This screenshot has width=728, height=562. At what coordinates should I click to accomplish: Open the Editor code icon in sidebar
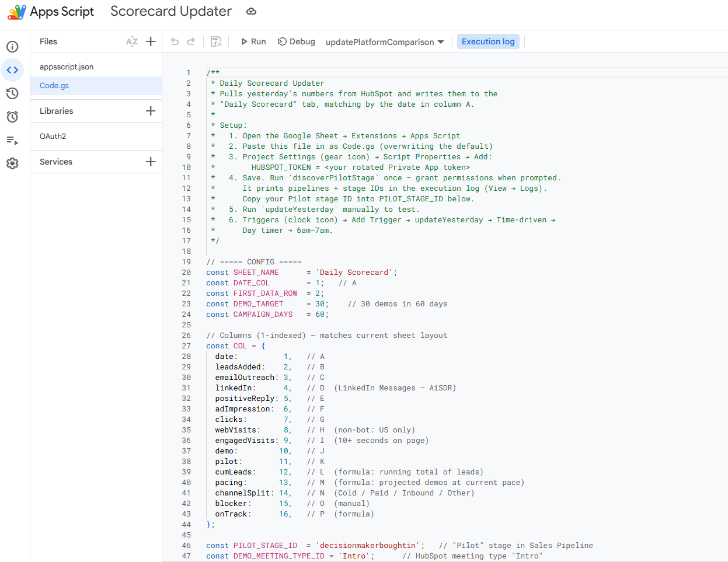click(12, 70)
